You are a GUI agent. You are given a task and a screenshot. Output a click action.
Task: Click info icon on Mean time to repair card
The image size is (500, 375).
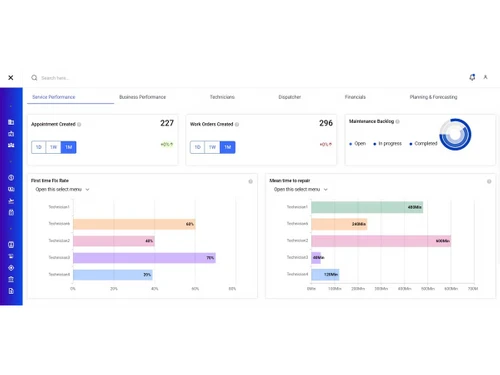tap(489, 181)
